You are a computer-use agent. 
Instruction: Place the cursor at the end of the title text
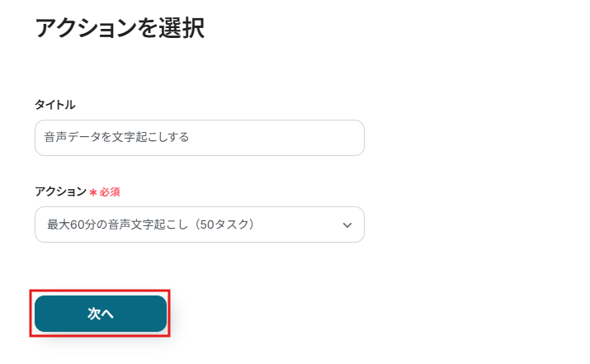pos(191,138)
